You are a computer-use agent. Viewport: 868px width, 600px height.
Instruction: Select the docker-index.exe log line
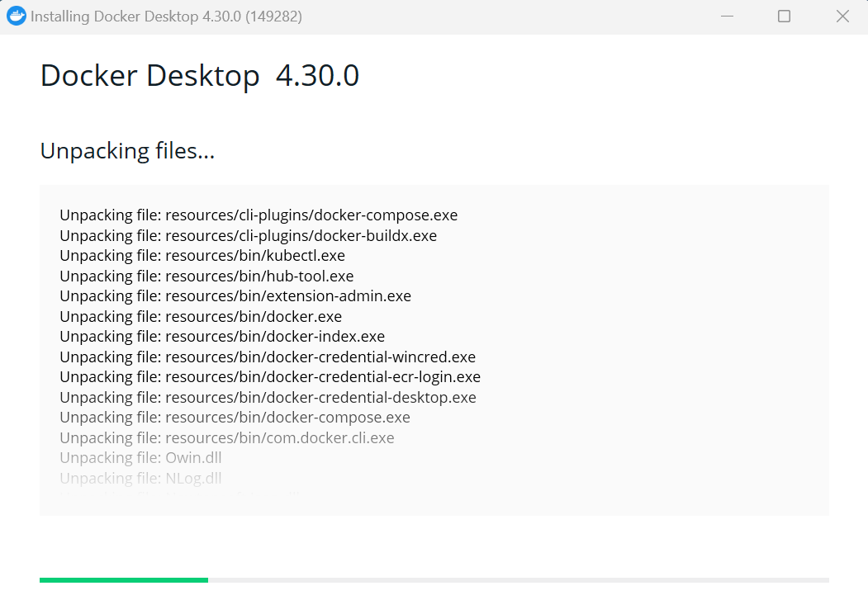222,336
